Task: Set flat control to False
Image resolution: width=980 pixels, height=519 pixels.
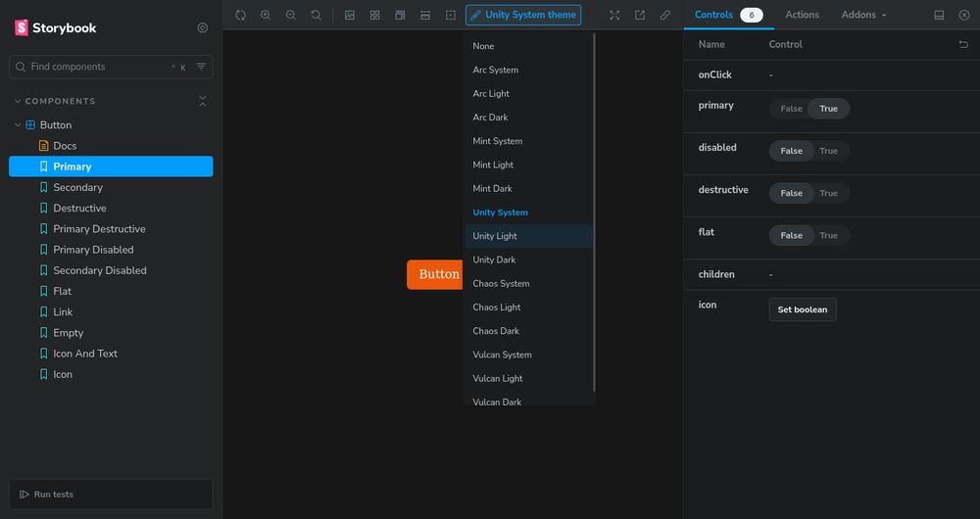Action: coord(791,235)
